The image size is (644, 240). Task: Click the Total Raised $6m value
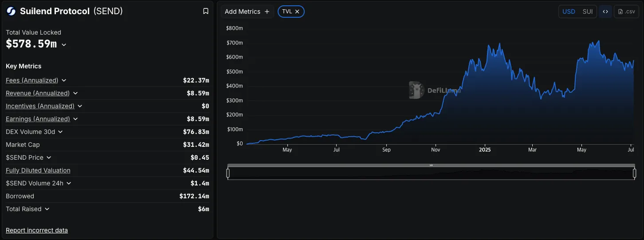tap(204, 209)
